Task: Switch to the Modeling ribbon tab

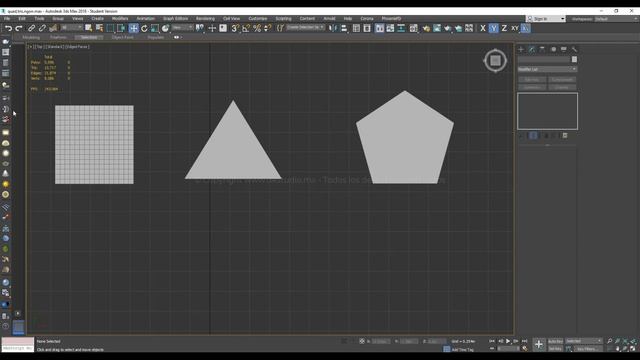Action: coord(31,37)
